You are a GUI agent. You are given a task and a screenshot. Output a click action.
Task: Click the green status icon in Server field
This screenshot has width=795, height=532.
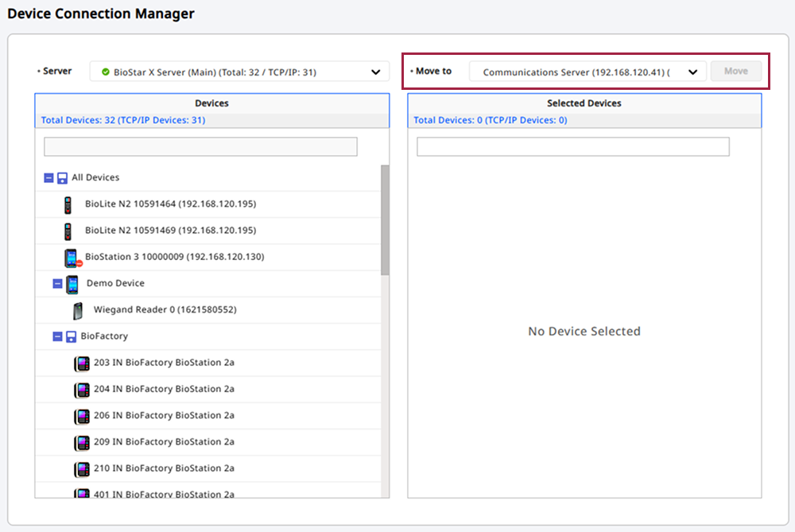point(105,72)
